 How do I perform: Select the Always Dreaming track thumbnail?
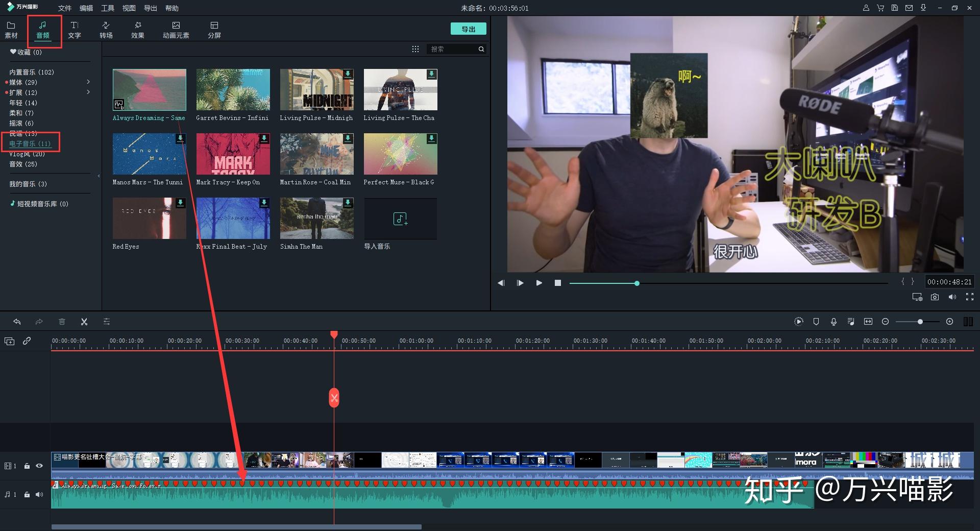coord(150,89)
